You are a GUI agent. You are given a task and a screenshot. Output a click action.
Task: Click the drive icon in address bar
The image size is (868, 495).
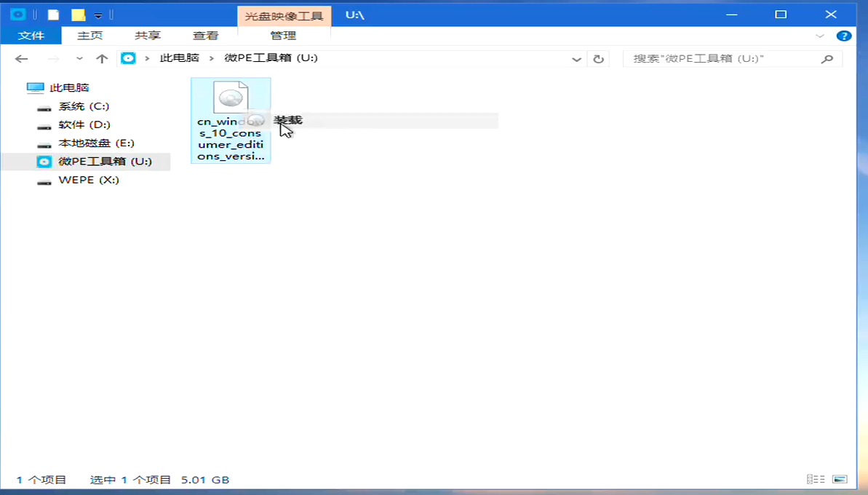click(128, 58)
